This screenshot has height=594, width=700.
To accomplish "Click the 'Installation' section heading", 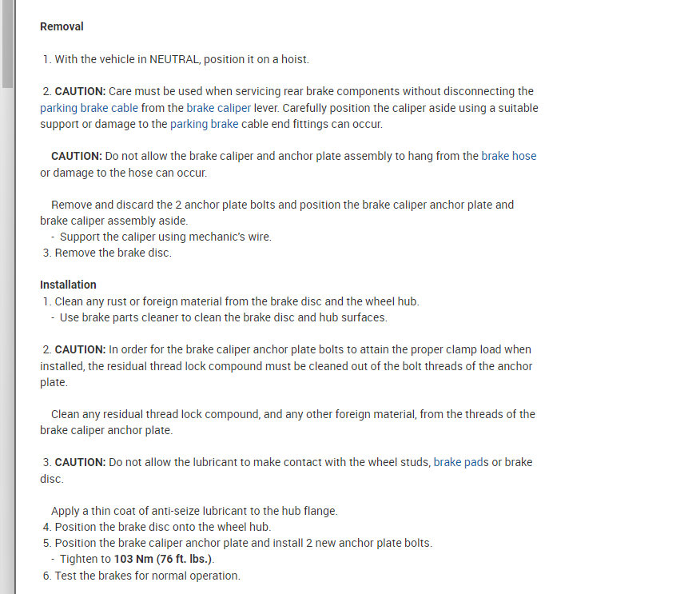I will [68, 285].
